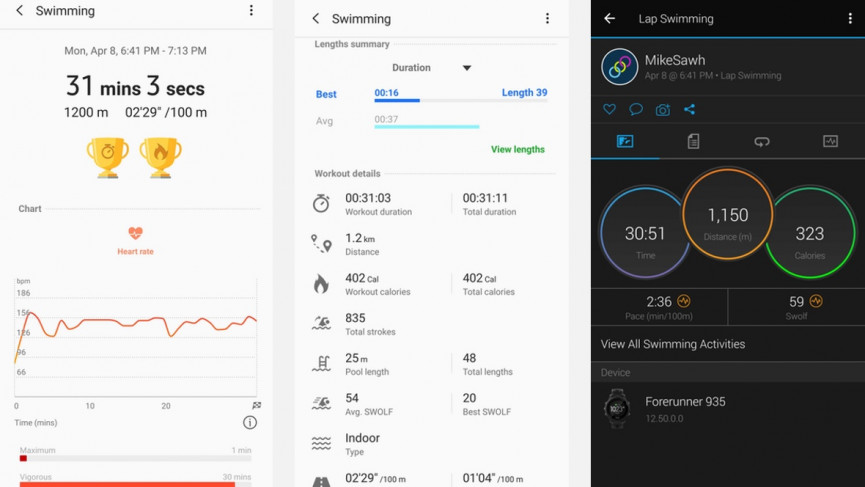The height and width of the screenshot is (487, 865).
Task: Open three-dot menu in Lap Swimming screen
Action: (850, 18)
